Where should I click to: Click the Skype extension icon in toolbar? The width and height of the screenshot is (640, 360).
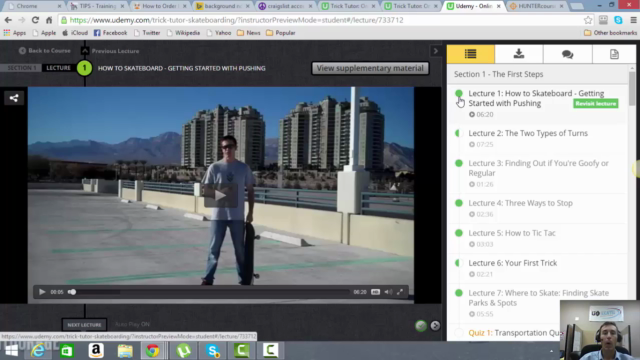[618, 20]
